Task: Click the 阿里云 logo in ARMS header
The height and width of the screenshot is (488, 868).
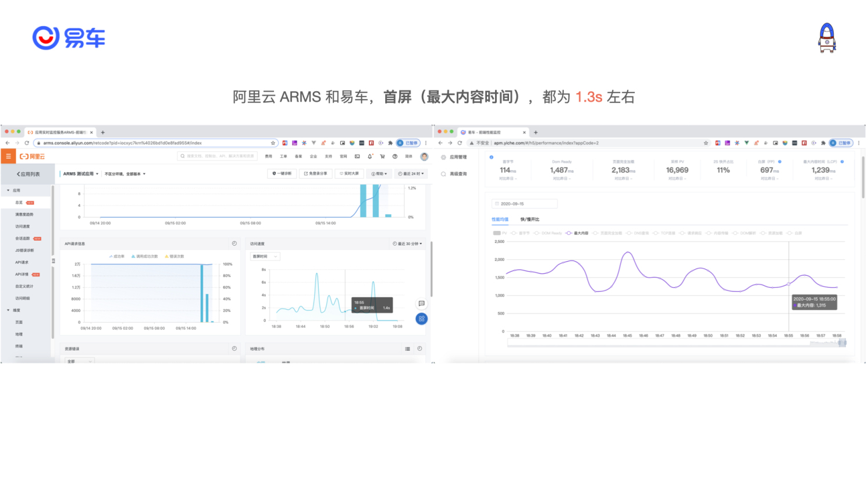Action: (x=33, y=156)
